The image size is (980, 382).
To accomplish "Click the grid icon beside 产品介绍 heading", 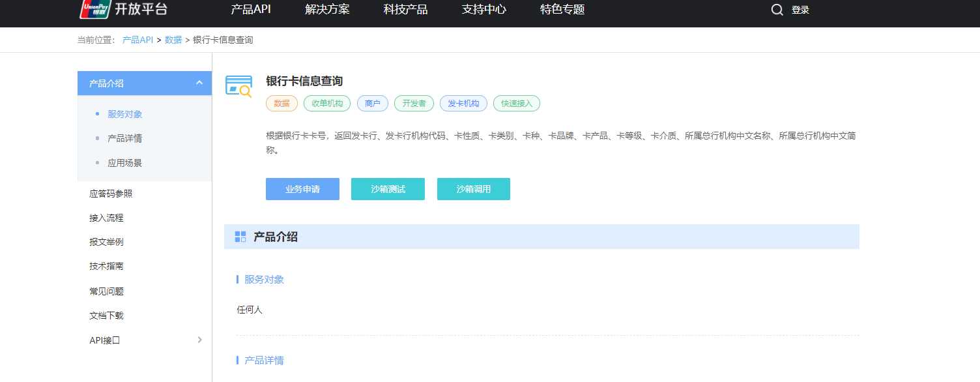I will (240, 237).
